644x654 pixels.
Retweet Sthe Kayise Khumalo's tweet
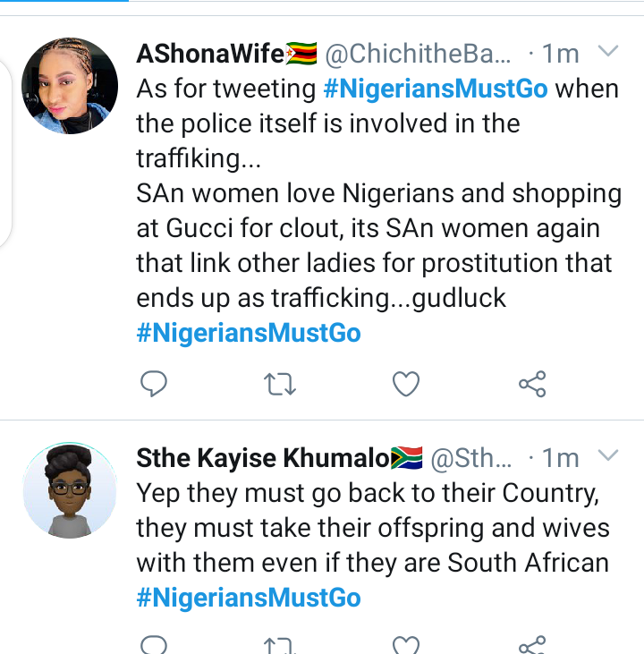[280, 645]
